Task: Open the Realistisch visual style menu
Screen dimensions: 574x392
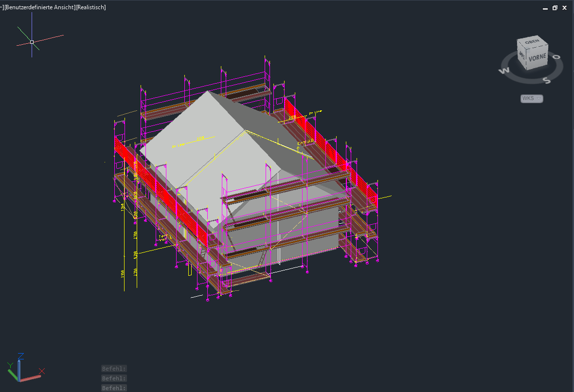Action: [x=91, y=7]
